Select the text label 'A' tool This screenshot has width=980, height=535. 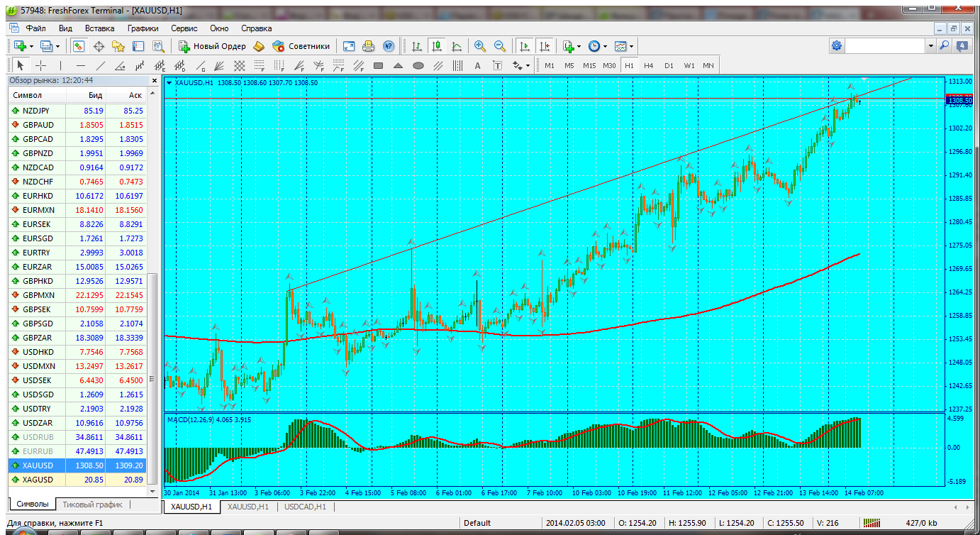(477, 65)
